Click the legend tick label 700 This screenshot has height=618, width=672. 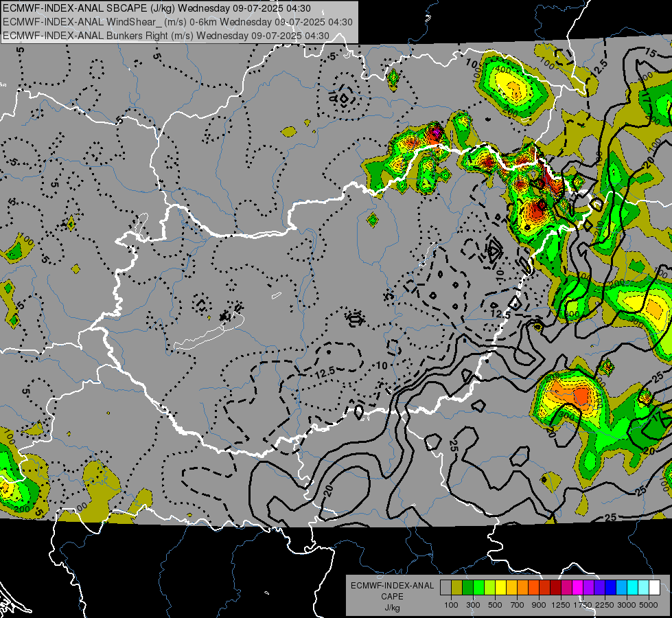pyautogui.click(x=518, y=605)
